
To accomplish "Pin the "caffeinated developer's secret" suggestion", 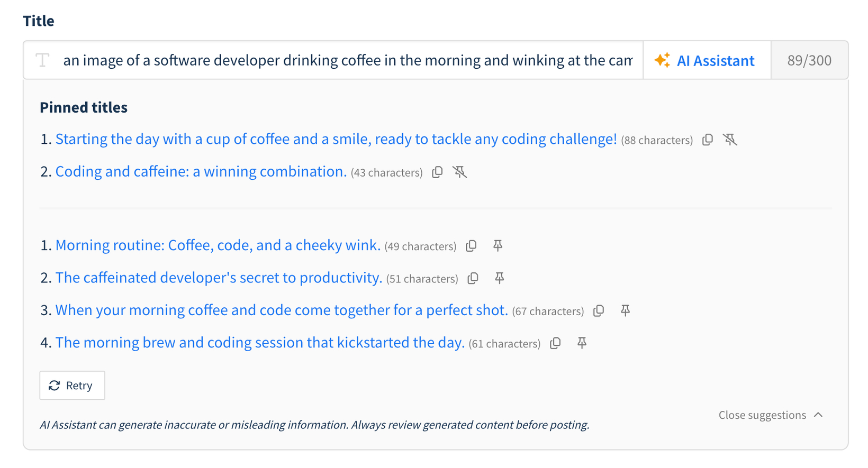I will pyautogui.click(x=500, y=278).
